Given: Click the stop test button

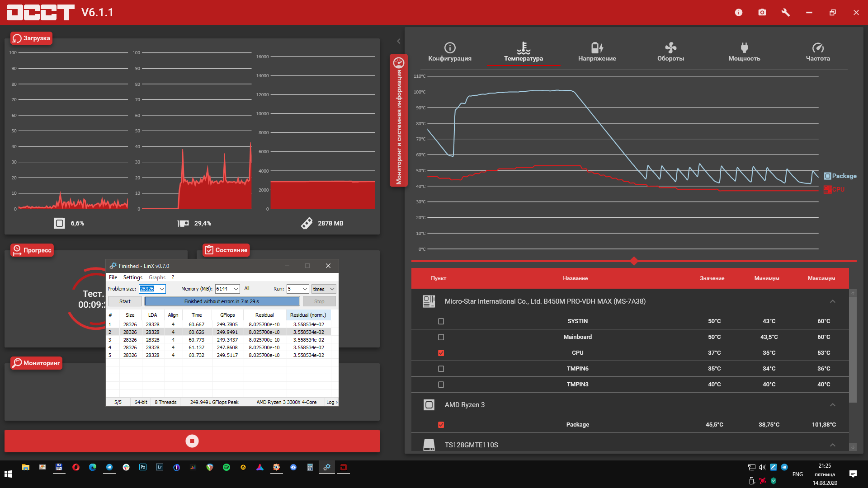Looking at the screenshot, I should coord(192,441).
